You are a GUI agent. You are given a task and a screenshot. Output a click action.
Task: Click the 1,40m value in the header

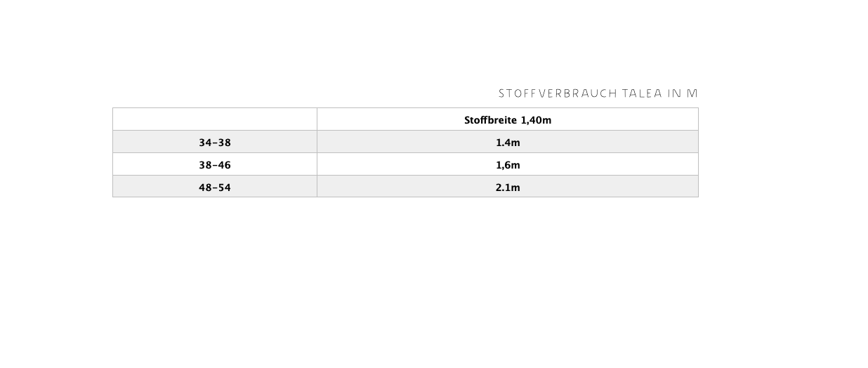[x=536, y=120]
